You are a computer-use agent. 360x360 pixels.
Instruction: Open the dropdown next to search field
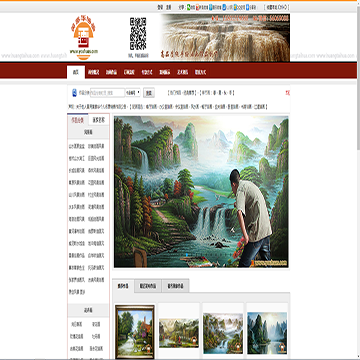pyautogui.click(x=133, y=93)
